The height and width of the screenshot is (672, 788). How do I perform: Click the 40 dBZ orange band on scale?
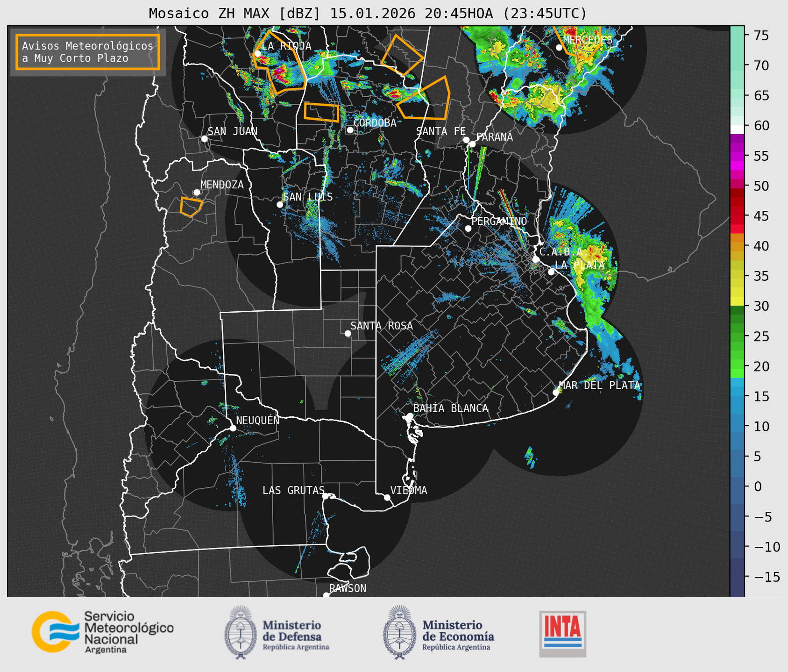coord(737,246)
